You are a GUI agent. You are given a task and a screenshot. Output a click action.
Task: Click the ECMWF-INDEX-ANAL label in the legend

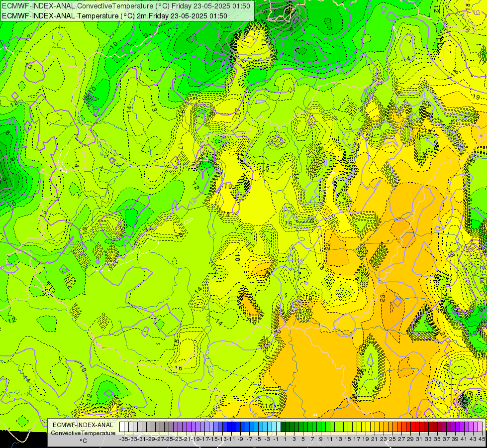pos(83,425)
